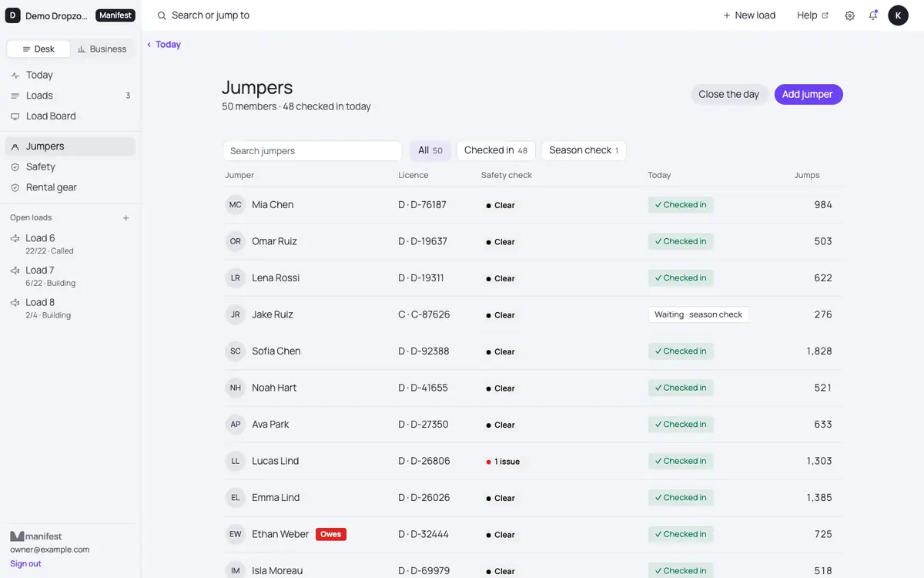
Task: Click the Demo Dropzone D logo
Action: tap(13, 15)
